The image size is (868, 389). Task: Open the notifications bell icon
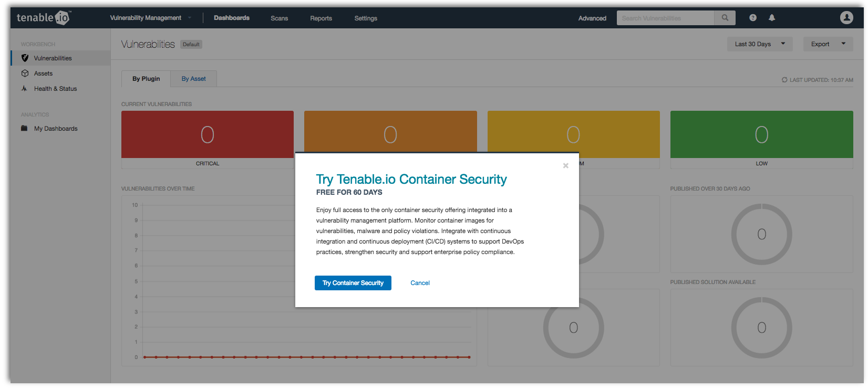tap(772, 18)
